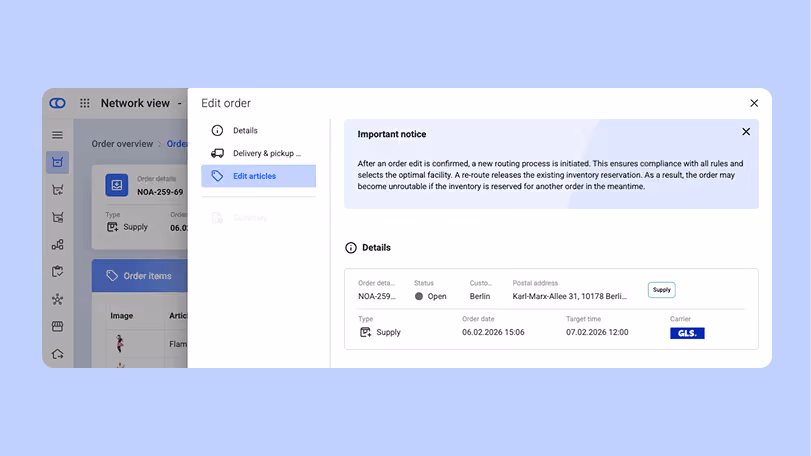
Task: Open the Details step
Action: pos(259,130)
